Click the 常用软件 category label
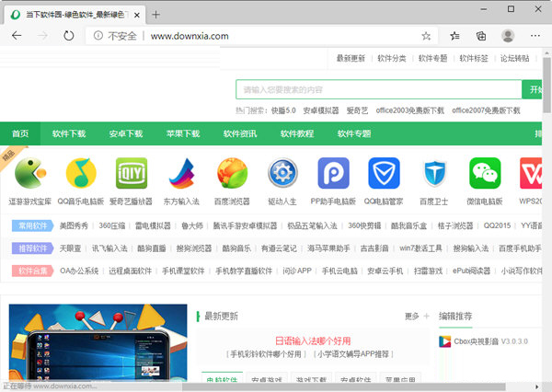This screenshot has width=552, height=392. click(x=32, y=225)
